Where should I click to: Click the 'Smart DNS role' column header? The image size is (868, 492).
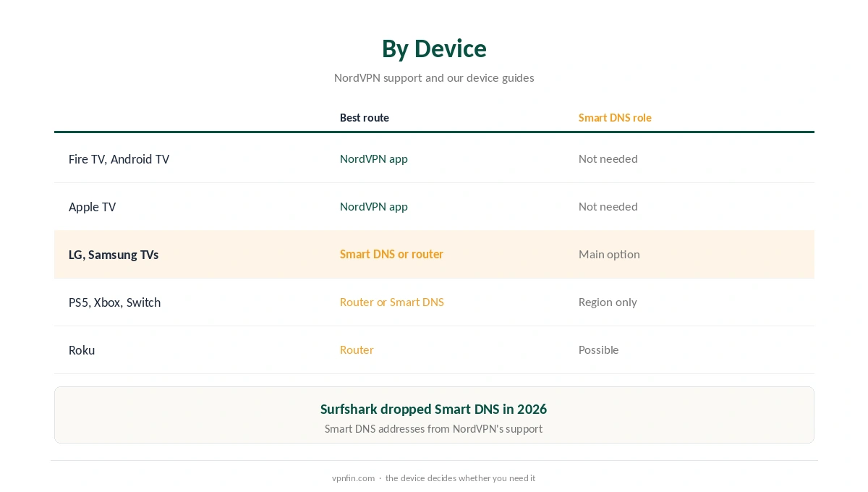coord(615,117)
